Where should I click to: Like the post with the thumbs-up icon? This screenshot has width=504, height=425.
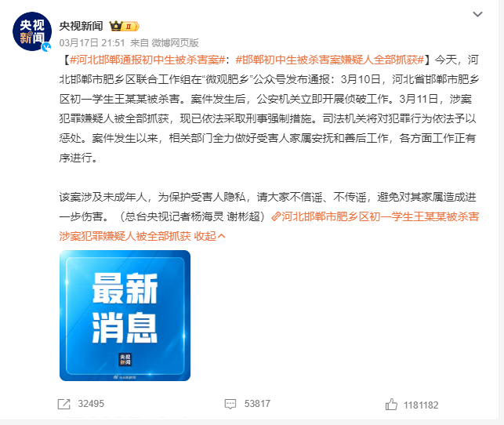pyautogui.click(x=391, y=405)
